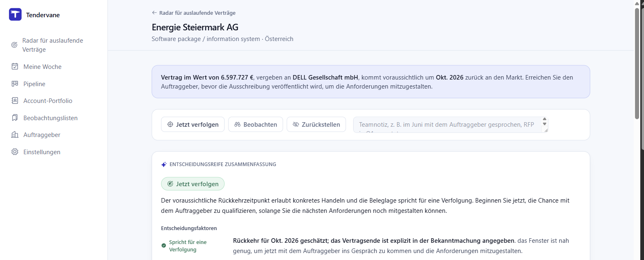Click the Auftraggeber building icon
Viewport: 644px width, 260px height.
[15, 135]
